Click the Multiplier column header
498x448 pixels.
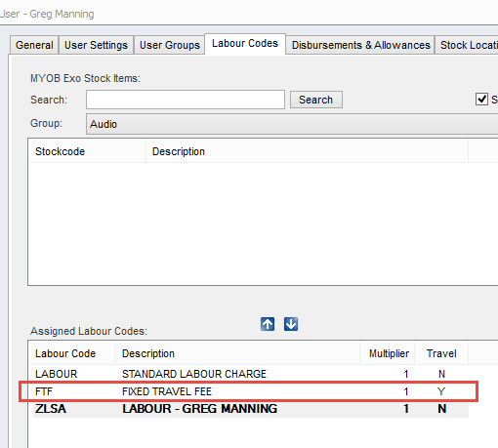pyautogui.click(x=387, y=353)
